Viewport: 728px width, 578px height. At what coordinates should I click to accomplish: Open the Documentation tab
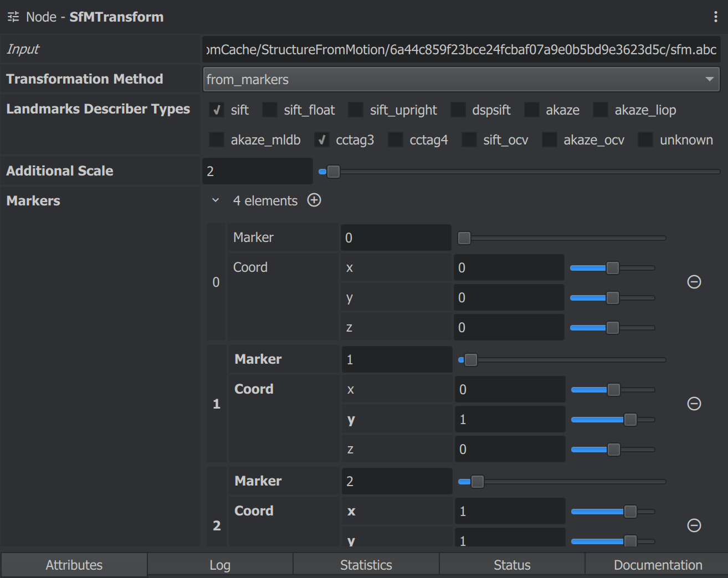[657, 565]
